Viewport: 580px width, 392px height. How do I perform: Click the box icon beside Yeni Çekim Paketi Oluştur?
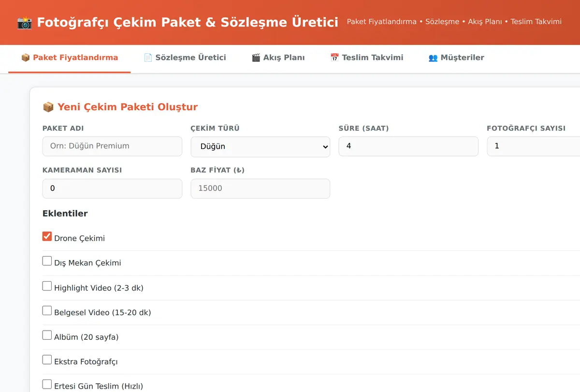48,107
